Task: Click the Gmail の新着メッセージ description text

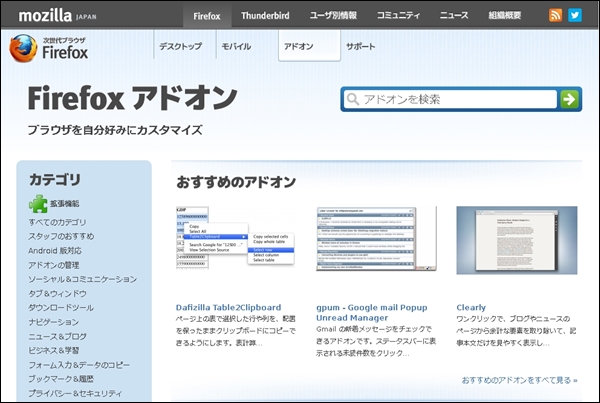Action: 376,341
